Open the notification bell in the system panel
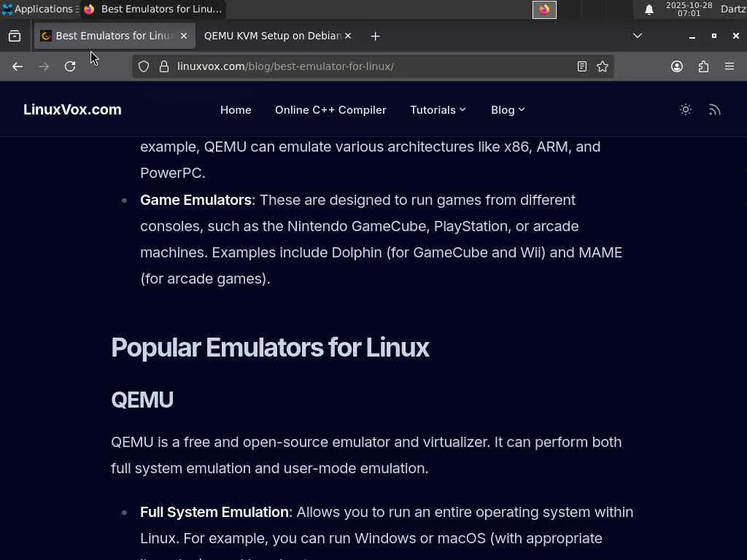 click(x=649, y=9)
